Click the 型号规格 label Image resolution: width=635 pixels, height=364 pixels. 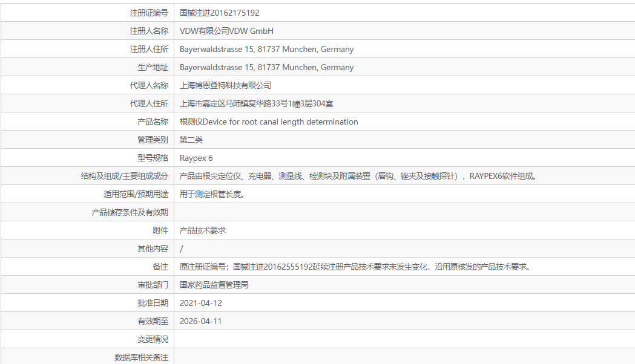pos(153,158)
